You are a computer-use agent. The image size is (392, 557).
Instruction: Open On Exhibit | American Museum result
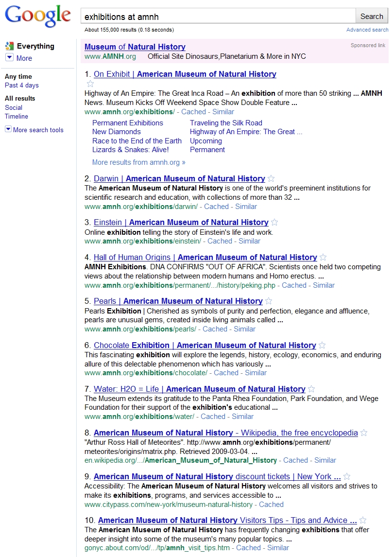[185, 74]
